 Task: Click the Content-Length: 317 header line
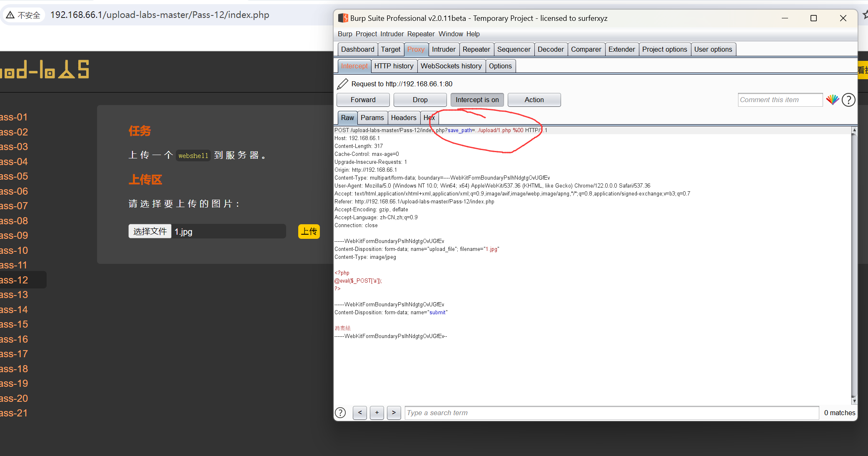click(359, 146)
